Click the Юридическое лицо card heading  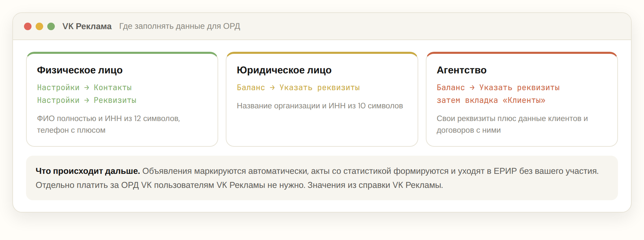tap(284, 70)
